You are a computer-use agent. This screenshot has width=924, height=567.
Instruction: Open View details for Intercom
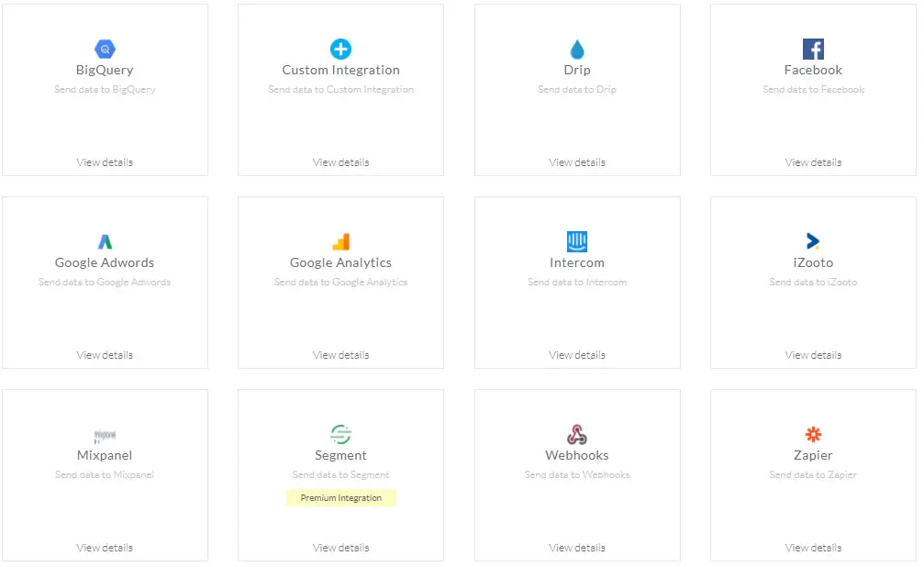577,355
